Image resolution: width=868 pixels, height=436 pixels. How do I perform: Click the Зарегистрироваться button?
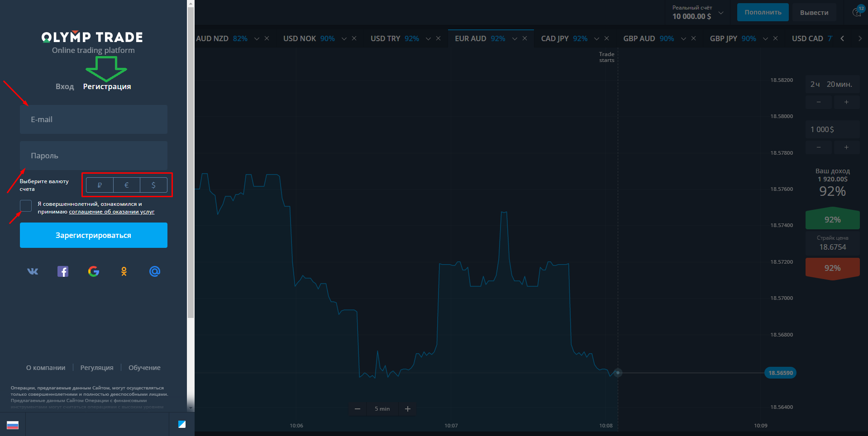pos(94,235)
